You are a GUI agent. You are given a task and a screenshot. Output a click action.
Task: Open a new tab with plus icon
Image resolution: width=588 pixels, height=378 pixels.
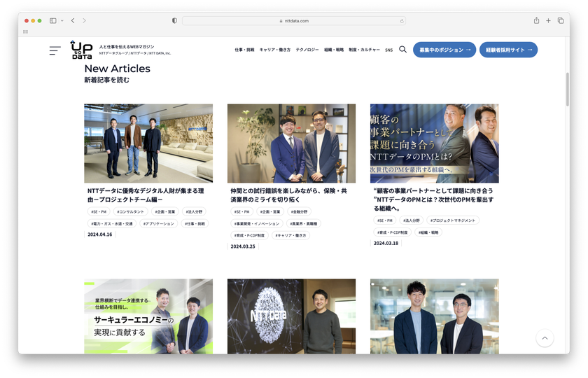point(548,20)
